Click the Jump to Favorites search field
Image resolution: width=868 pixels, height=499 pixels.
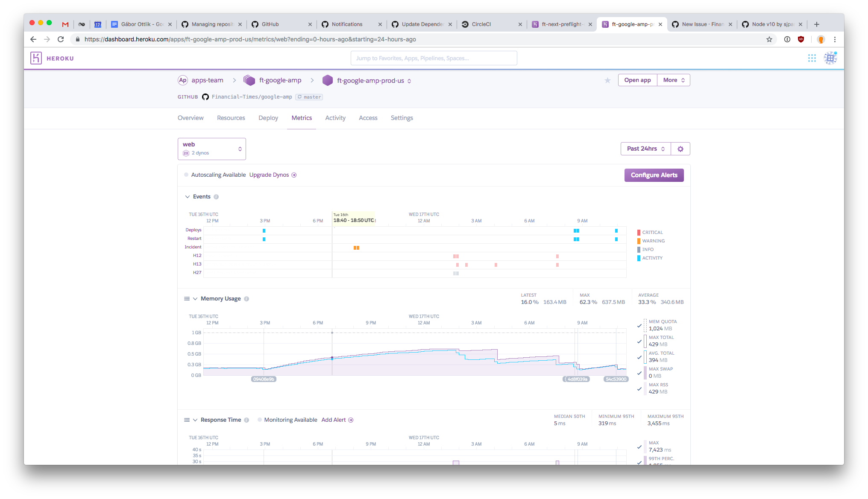[434, 58]
